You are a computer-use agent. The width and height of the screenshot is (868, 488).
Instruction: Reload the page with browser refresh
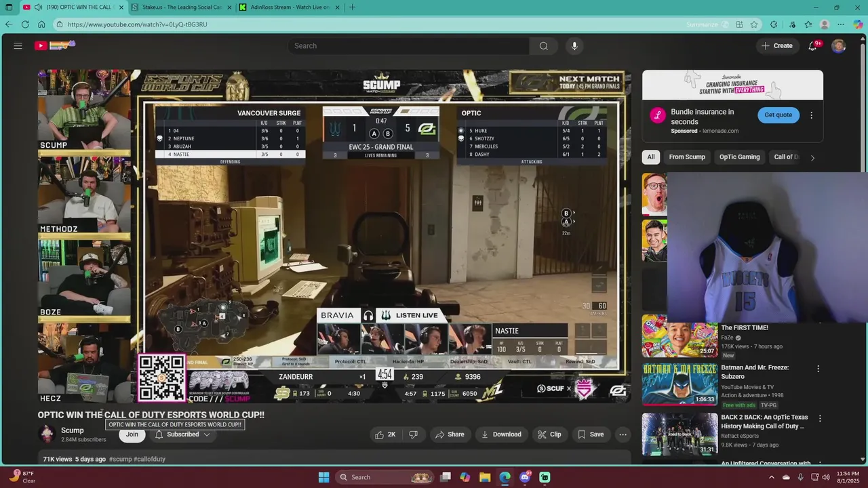tap(25, 24)
